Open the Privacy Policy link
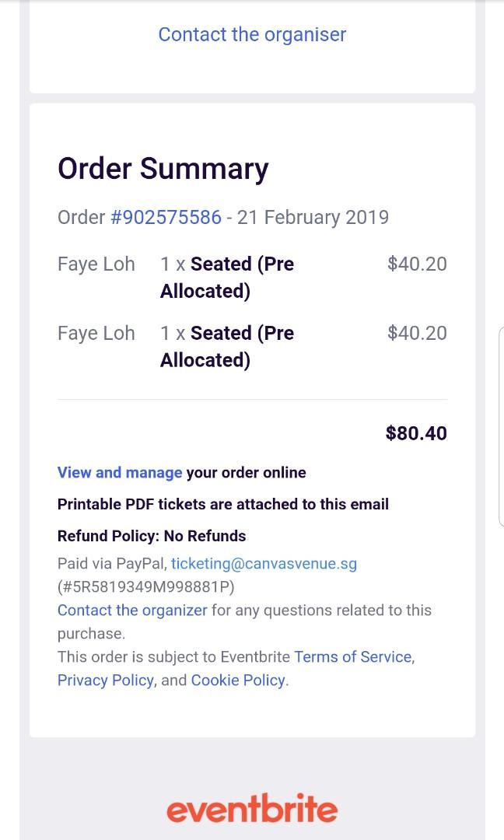This screenshot has width=504, height=840. tap(106, 681)
